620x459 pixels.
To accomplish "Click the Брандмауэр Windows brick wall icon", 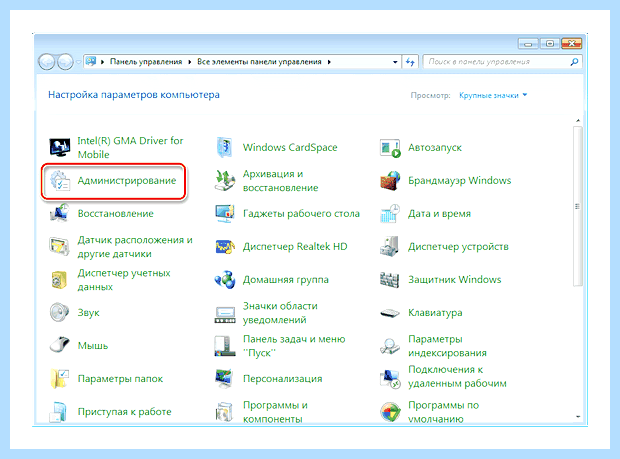I will click(390, 181).
